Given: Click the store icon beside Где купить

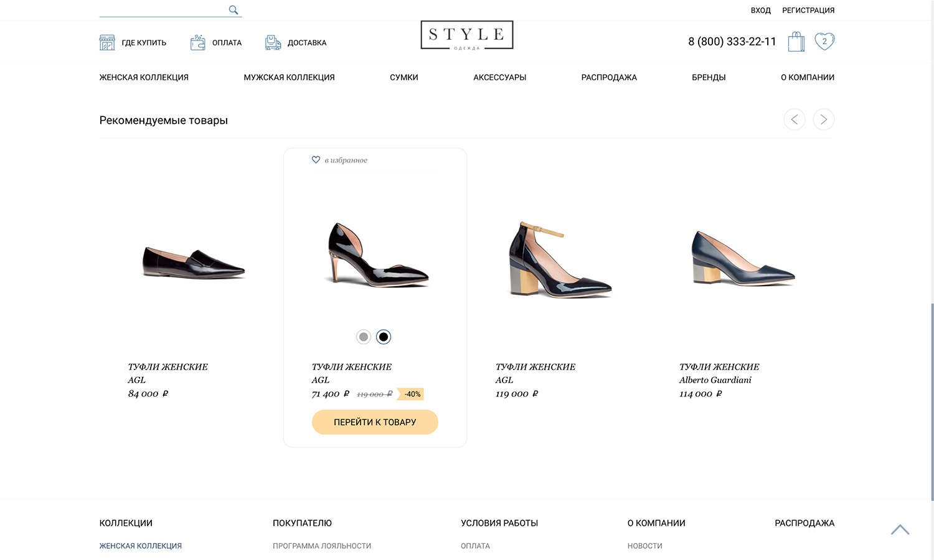Looking at the screenshot, I should pos(107,42).
